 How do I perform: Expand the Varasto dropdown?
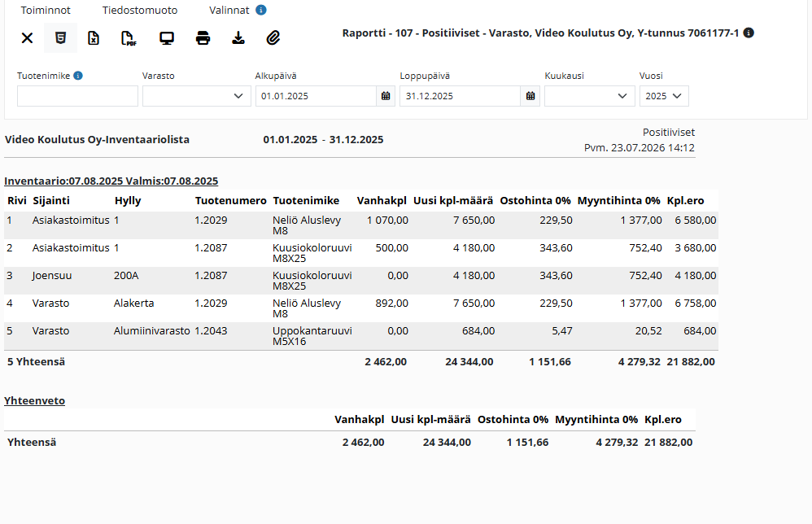click(x=197, y=96)
